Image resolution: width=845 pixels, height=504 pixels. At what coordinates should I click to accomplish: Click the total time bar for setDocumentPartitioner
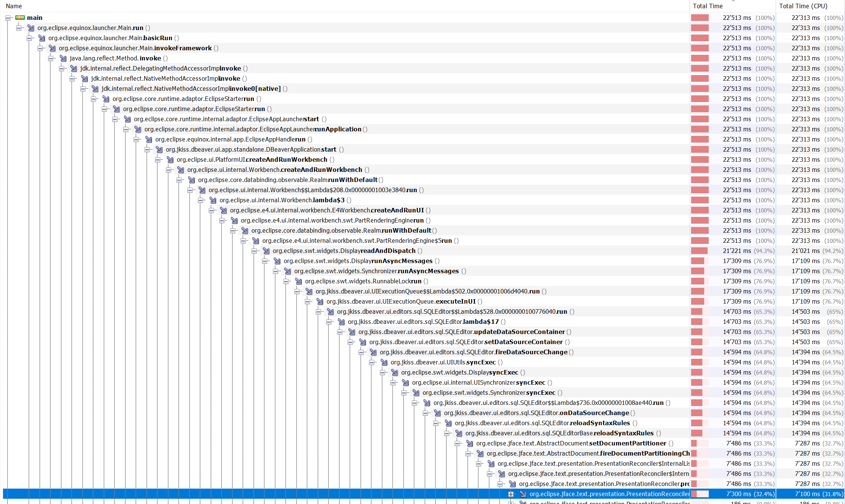tap(700, 443)
